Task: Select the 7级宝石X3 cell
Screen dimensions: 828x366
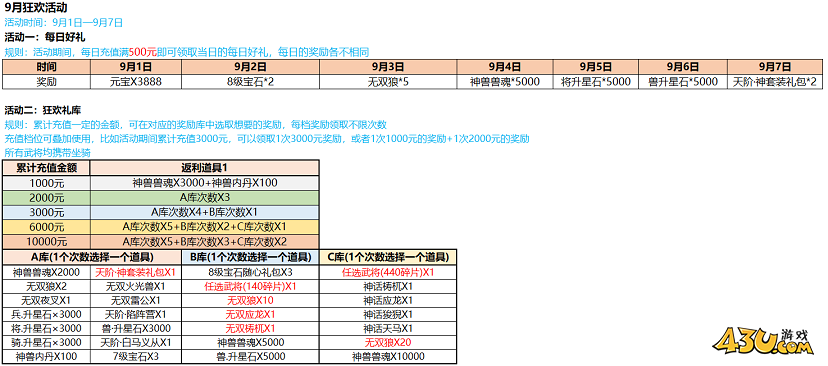Action: pos(136,356)
